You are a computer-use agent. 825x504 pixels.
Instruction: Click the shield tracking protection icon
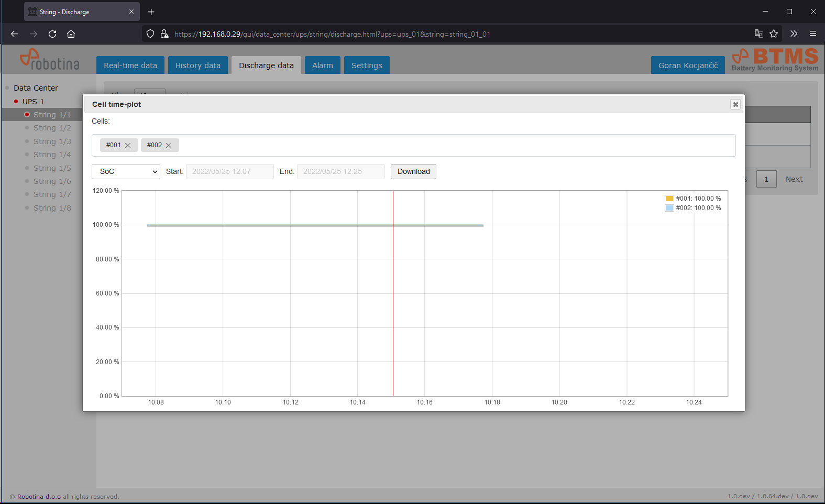point(150,34)
